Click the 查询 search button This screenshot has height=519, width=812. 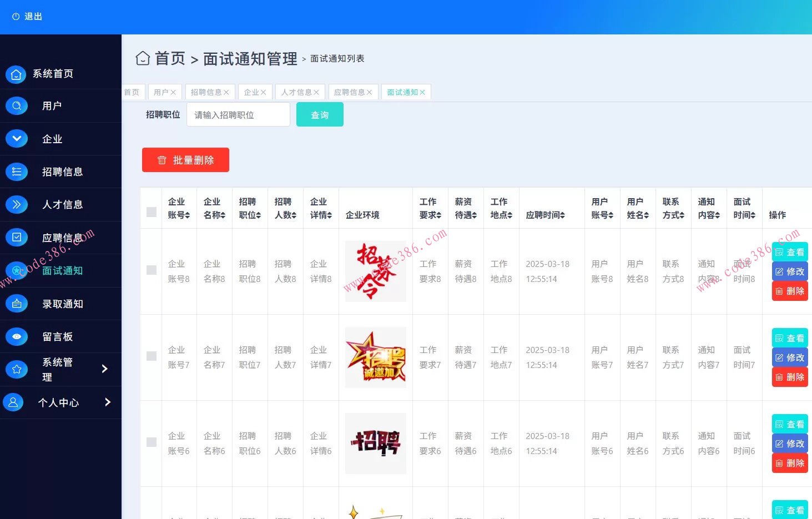click(x=320, y=114)
